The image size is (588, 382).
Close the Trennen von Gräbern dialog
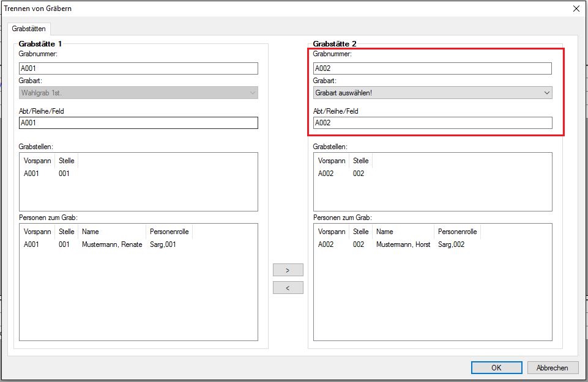tap(576, 9)
